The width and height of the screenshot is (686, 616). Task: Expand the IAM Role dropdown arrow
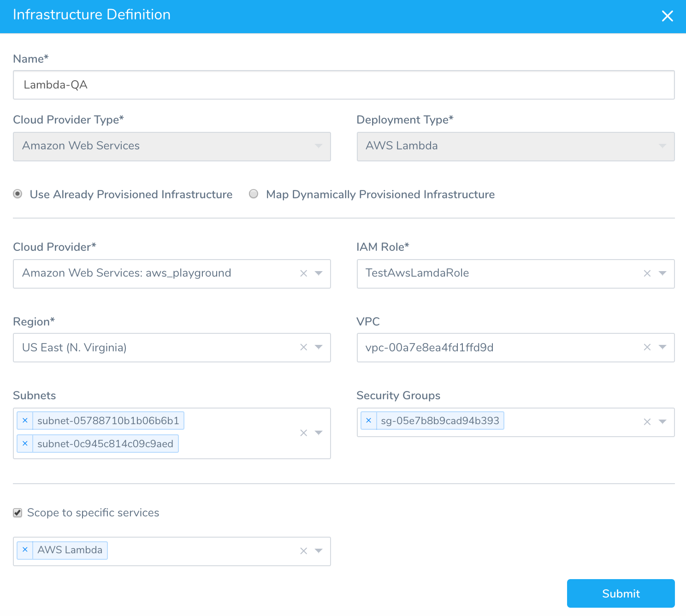click(x=662, y=273)
